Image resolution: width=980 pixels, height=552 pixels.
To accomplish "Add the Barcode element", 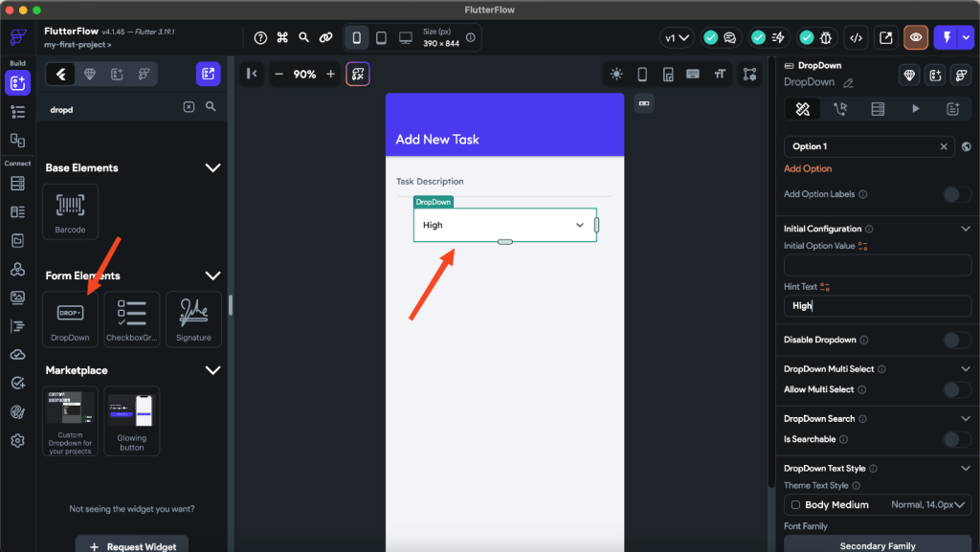I will coord(70,211).
